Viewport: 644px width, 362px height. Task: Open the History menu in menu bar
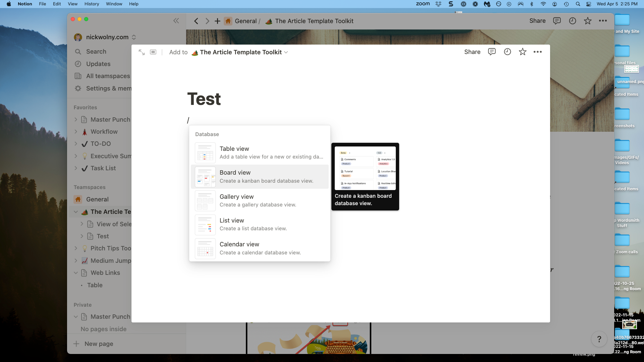[x=92, y=4]
